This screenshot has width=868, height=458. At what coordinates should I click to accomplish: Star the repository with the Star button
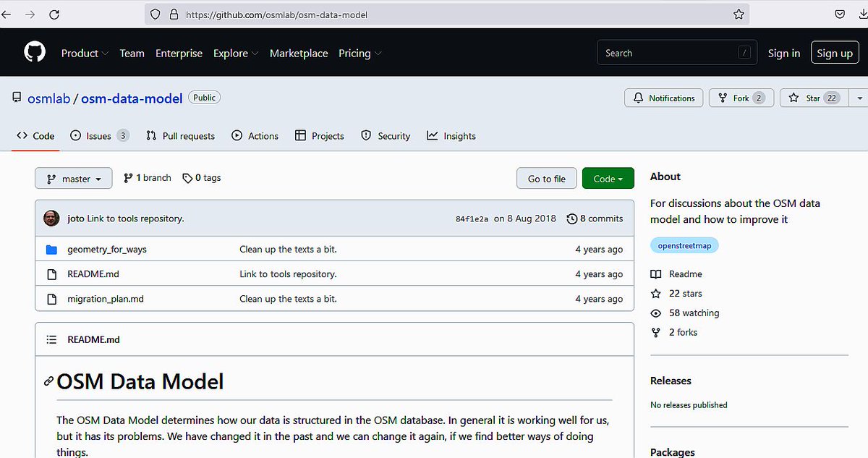pos(814,98)
